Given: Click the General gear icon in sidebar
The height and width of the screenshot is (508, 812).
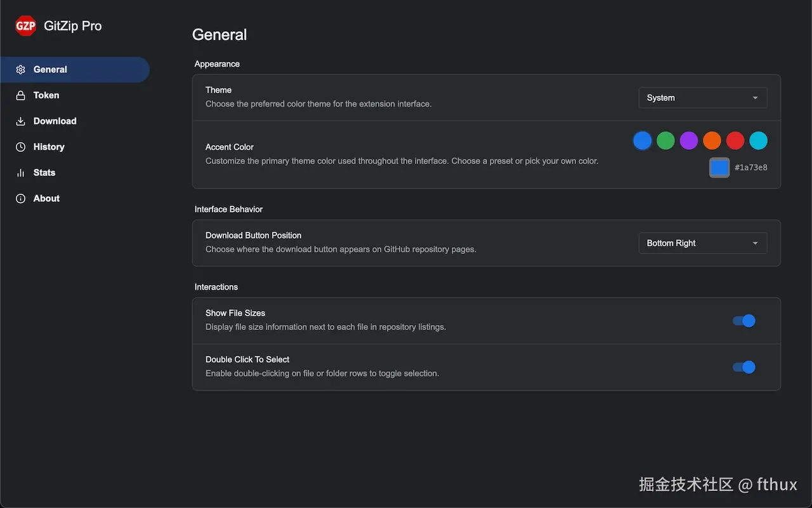Looking at the screenshot, I should (x=21, y=70).
